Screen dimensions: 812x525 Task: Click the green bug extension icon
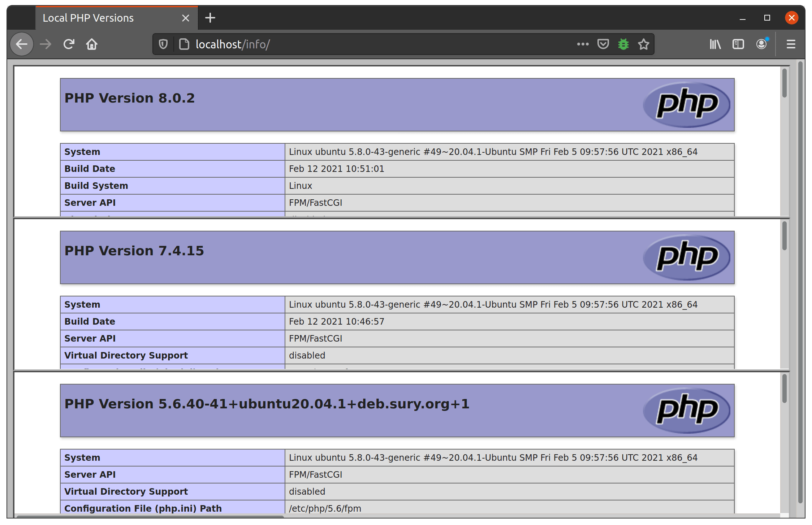click(623, 44)
